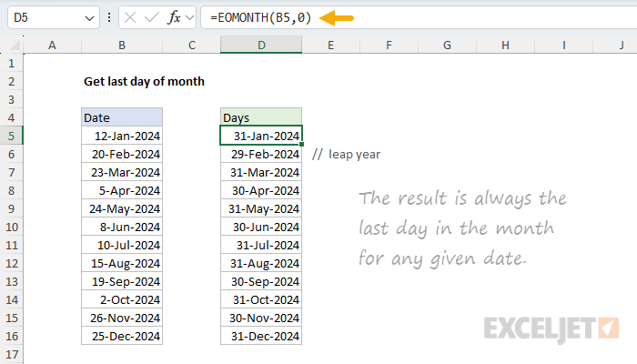Click the enter checkmark icon in formula bar
The image size is (637, 364).
152,18
